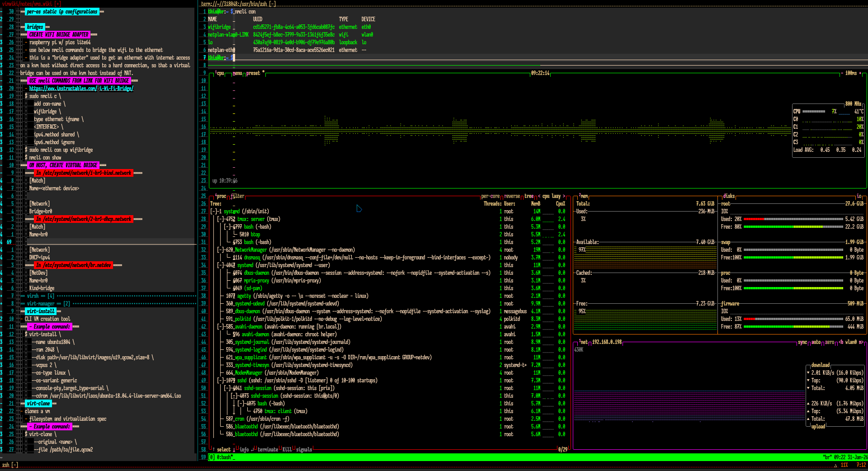The image size is (868, 471).
Task: Click the process filter field
Action: tap(237, 196)
